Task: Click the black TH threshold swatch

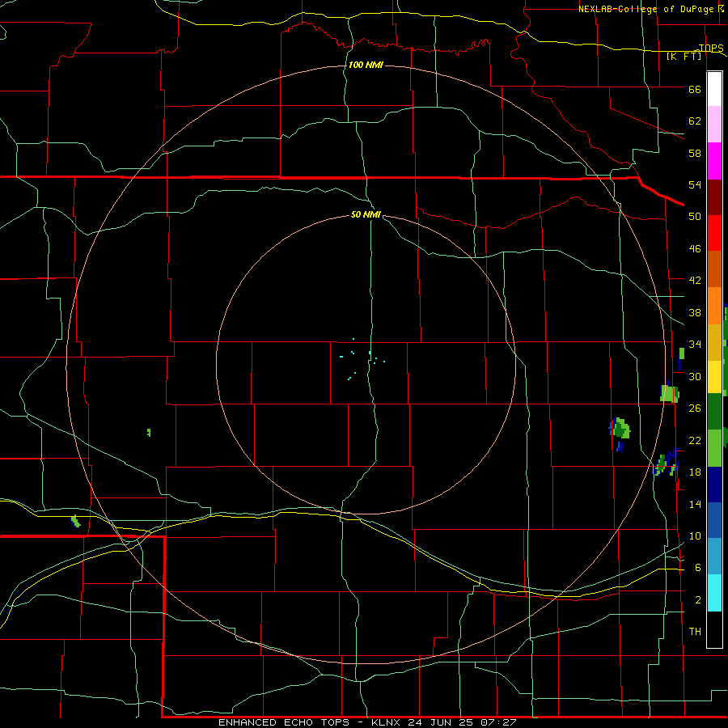Action: [x=714, y=629]
